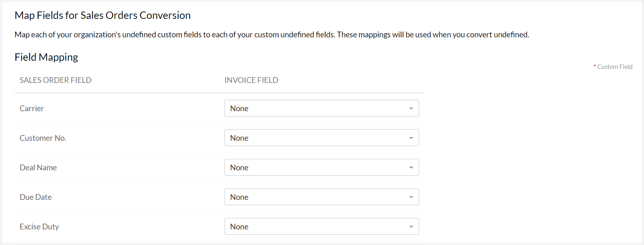Click the Due Date field label
Viewport: 644px width, 245px height.
tap(36, 197)
